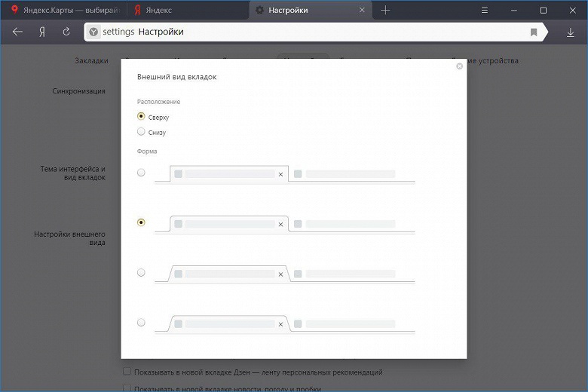Click the square tab shape preview
The width and height of the screenshot is (588, 392).
click(x=285, y=174)
